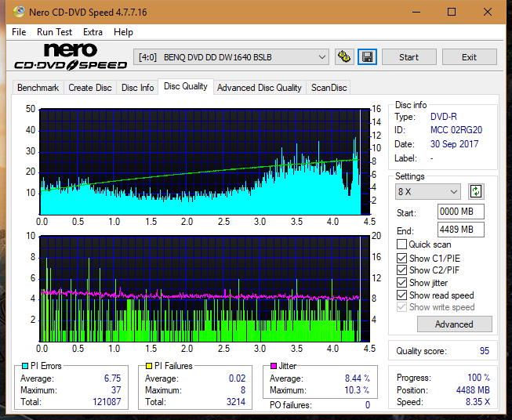
Task: Click the Progress value 100 %
Action: point(479,378)
